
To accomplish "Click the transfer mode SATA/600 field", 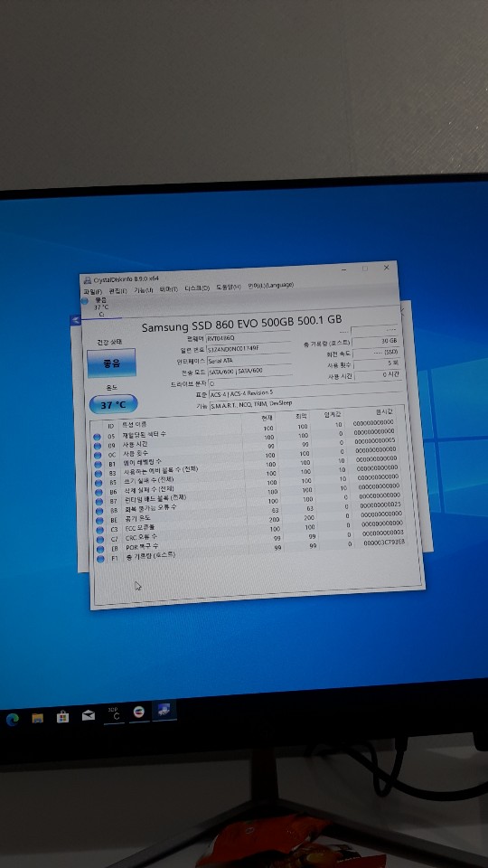I will coord(249,372).
